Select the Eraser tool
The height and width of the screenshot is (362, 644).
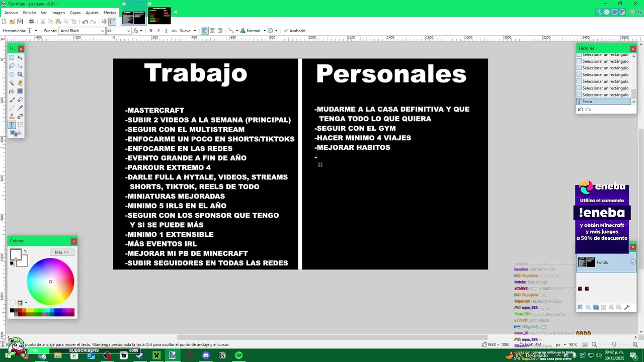coord(20,100)
